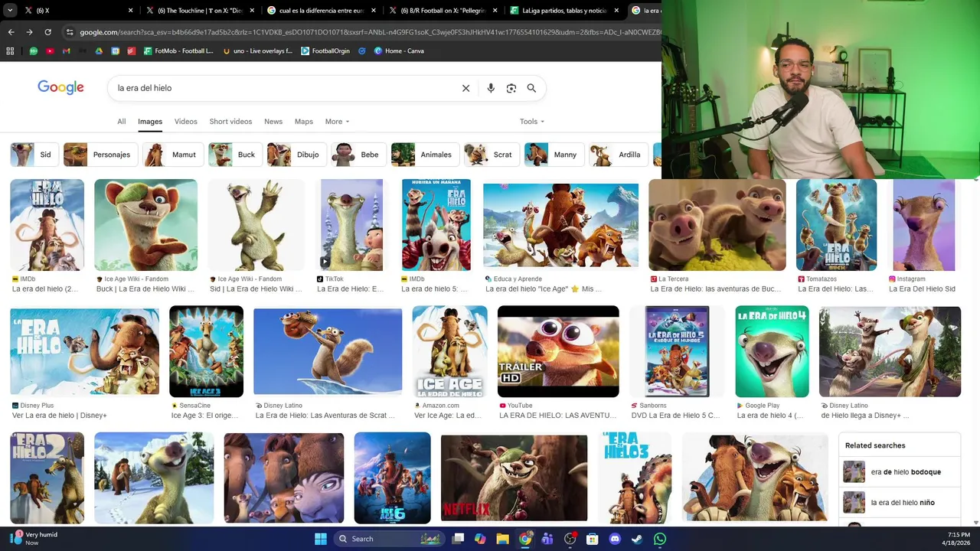Switch to the Videos results tab

[185, 122]
